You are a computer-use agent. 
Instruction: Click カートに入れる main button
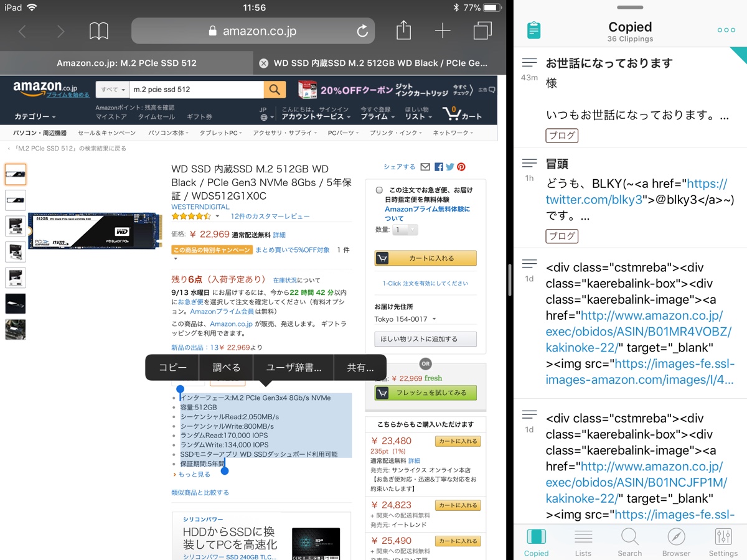(x=426, y=258)
